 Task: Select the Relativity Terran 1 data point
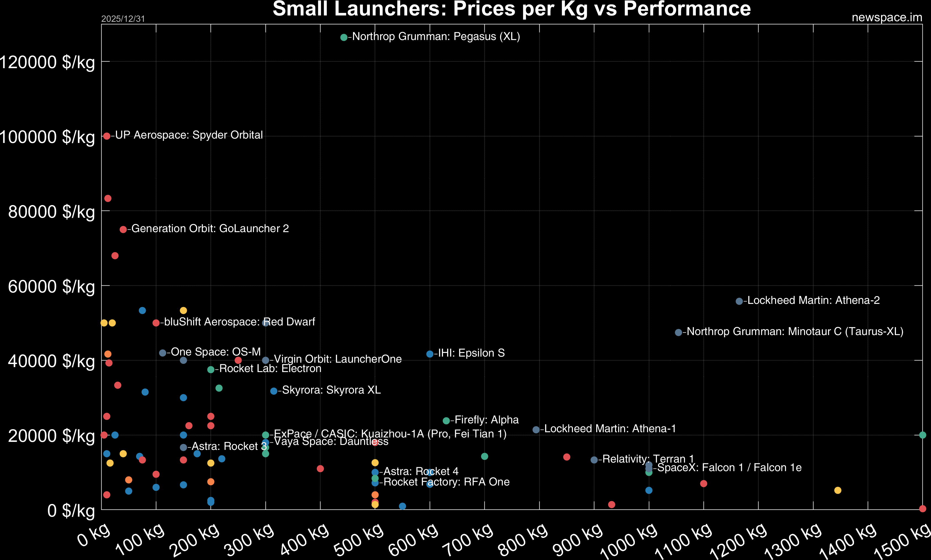coord(594,460)
